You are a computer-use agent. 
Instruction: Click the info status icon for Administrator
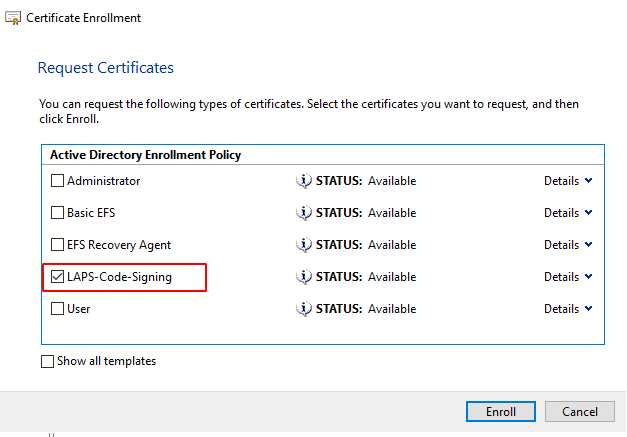[x=304, y=181]
